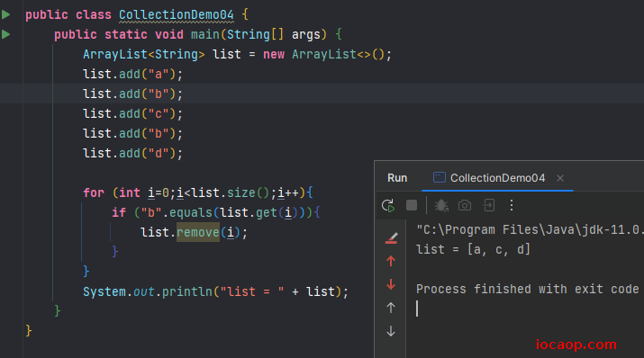
Task: Rerun CollectionDemo04 in Run panel
Action: point(388,205)
